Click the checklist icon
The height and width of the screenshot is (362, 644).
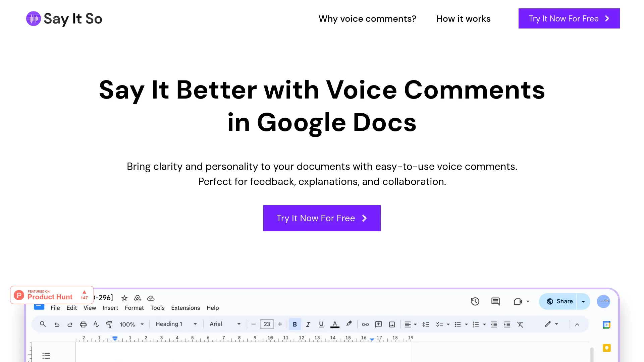pyautogui.click(x=439, y=324)
